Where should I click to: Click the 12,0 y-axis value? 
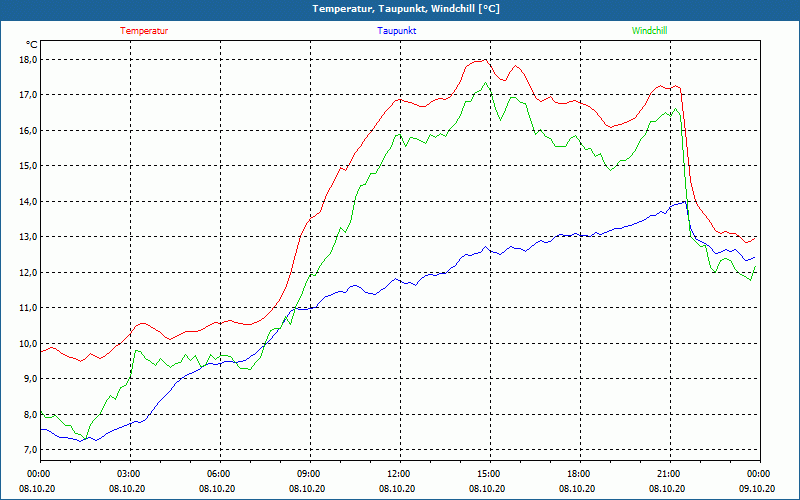(29, 272)
